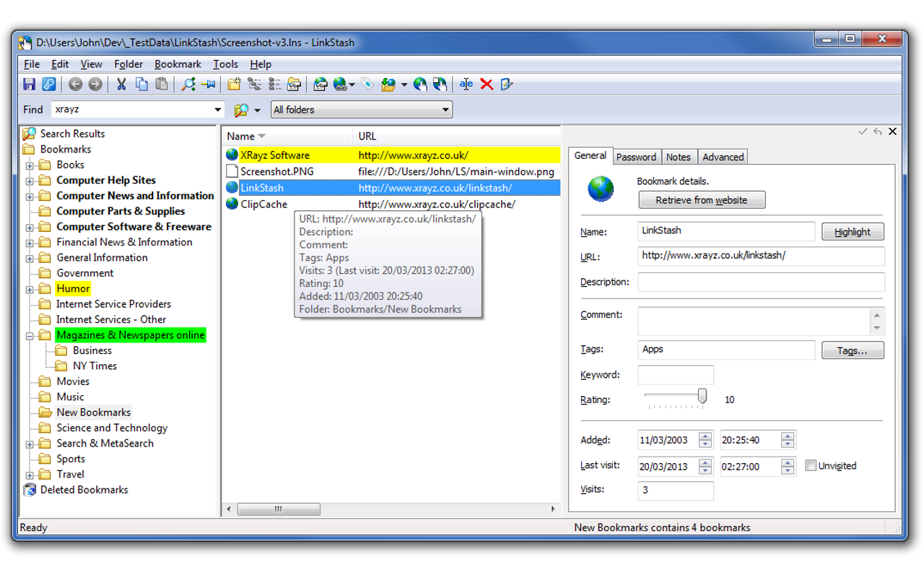Open dropdown arrow beside globe chain icon
This screenshot has height=578, width=924.
coord(352,85)
